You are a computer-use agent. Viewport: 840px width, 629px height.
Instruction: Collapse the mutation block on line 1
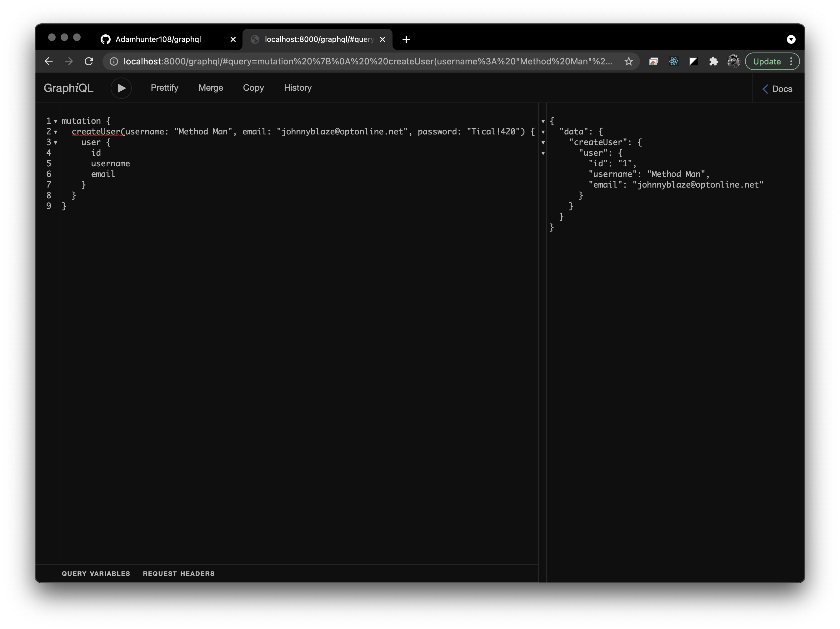tap(55, 121)
